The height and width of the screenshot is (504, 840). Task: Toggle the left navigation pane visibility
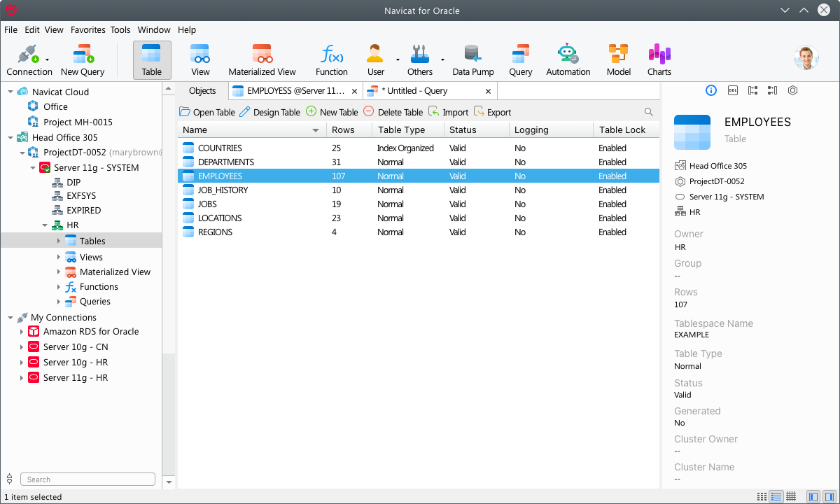(x=813, y=496)
